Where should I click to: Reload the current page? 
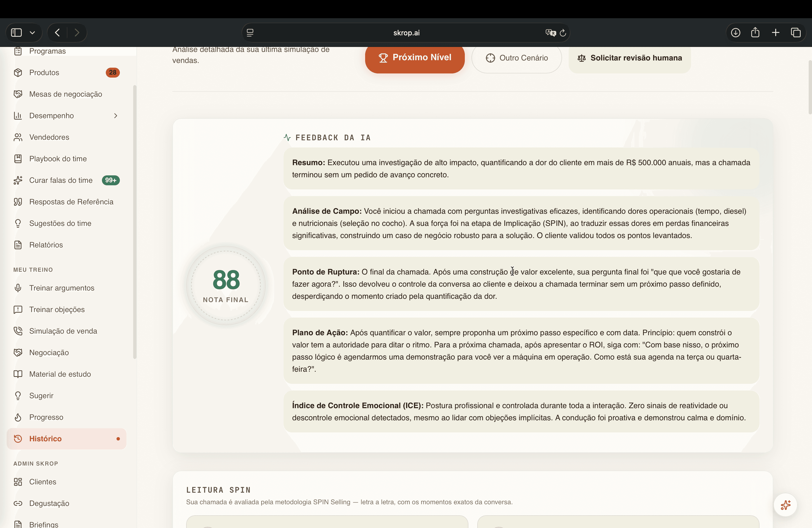[x=563, y=33]
